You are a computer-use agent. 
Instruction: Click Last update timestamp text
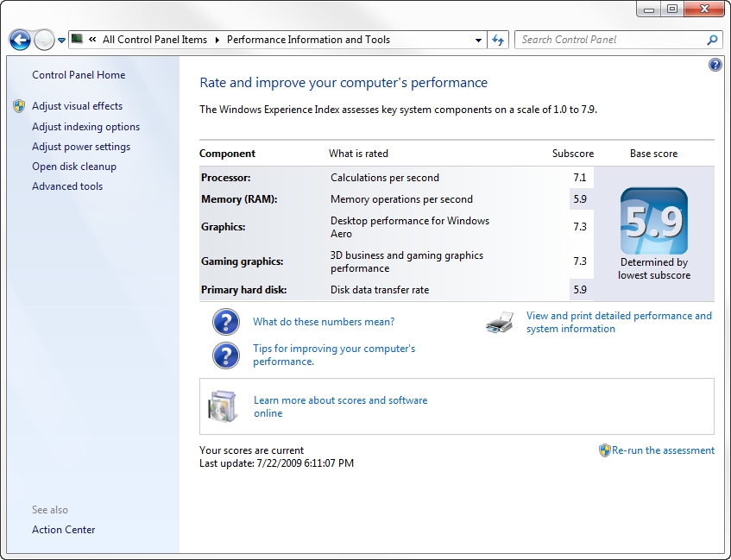point(276,463)
